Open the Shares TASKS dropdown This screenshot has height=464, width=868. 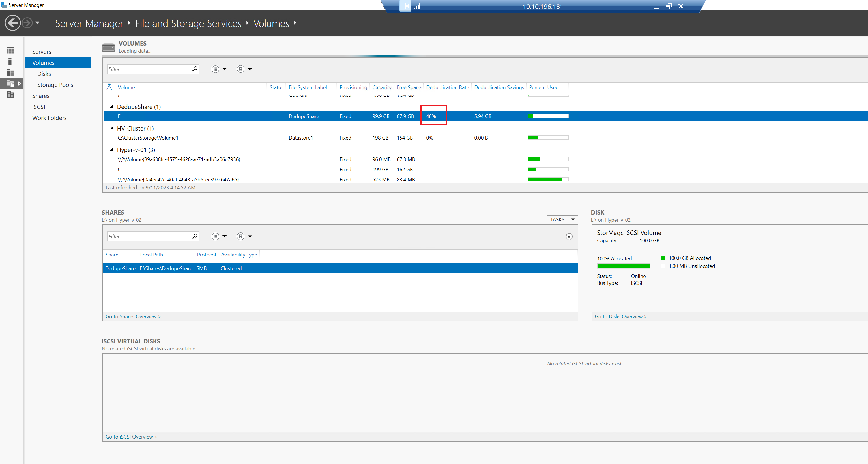(562, 219)
